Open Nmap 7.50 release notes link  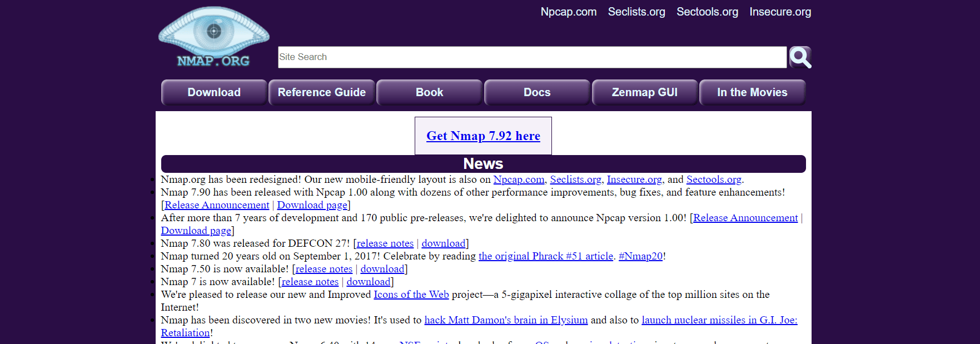point(324,269)
